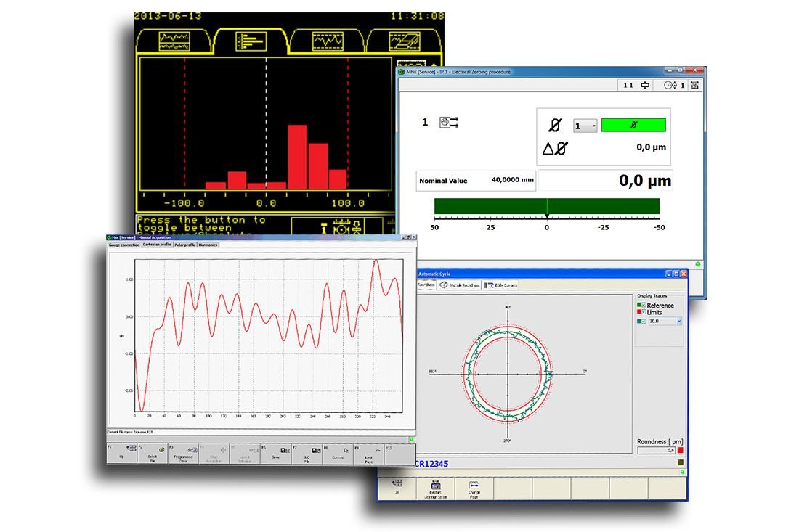This screenshot has width=799, height=532.
Task: Click the rightmost Electrical Zeroing toolbar icon
Action: tap(695, 85)
